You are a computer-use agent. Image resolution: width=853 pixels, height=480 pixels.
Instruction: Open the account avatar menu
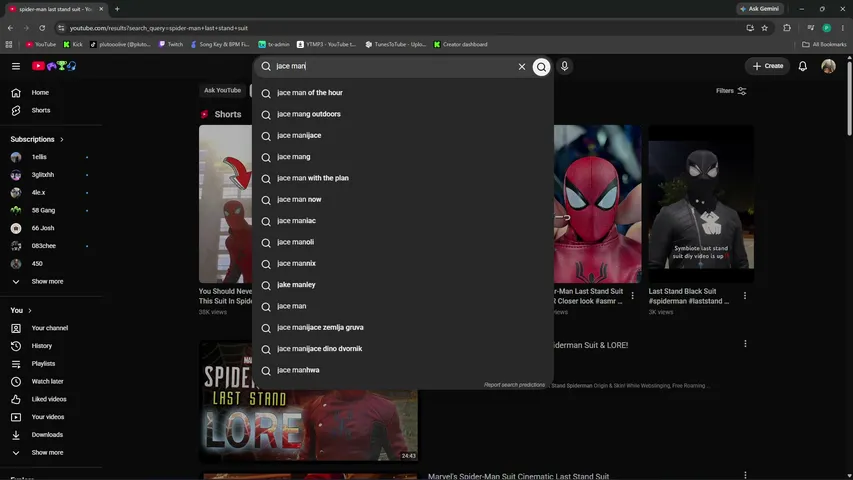coord(828,66)
